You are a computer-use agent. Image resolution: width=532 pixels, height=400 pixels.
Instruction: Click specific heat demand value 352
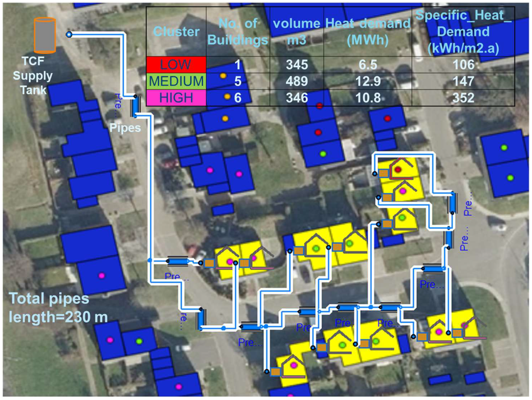(x=464, y=98)
